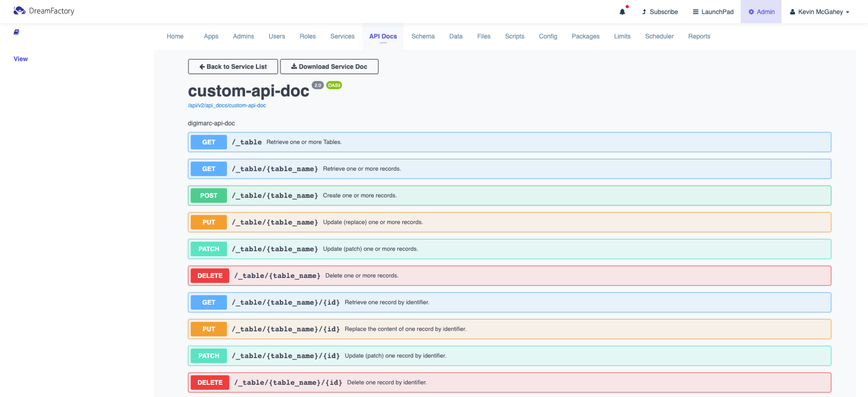Image resolution: width=868 pixels, height=397 pixels.
Task: Expand PATCH Update (patch) one or more records
Action: click(509, 249)
